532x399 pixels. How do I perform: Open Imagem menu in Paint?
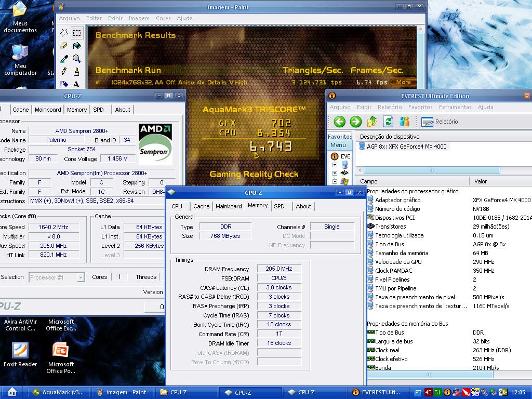pos(139,18)
